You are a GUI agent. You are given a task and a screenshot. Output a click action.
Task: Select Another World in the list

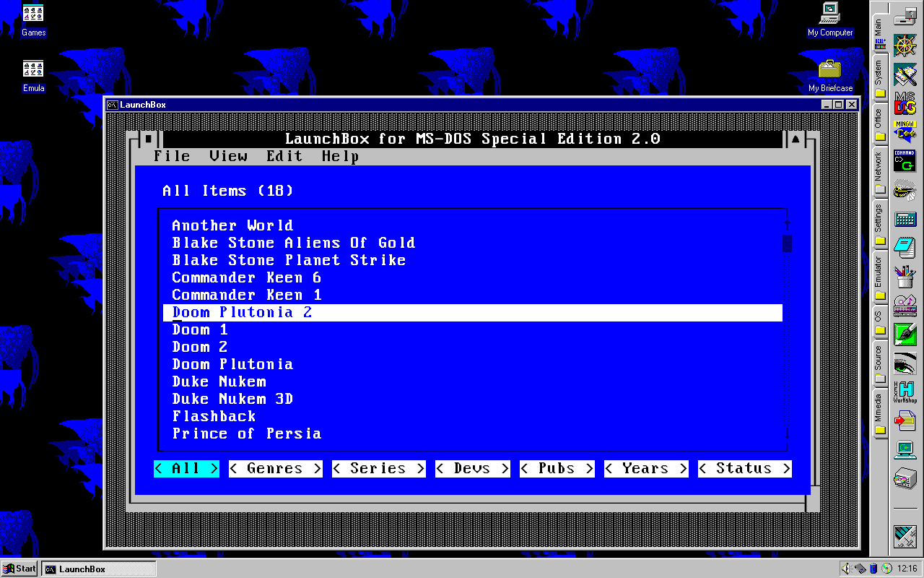[x=473, y=225]
